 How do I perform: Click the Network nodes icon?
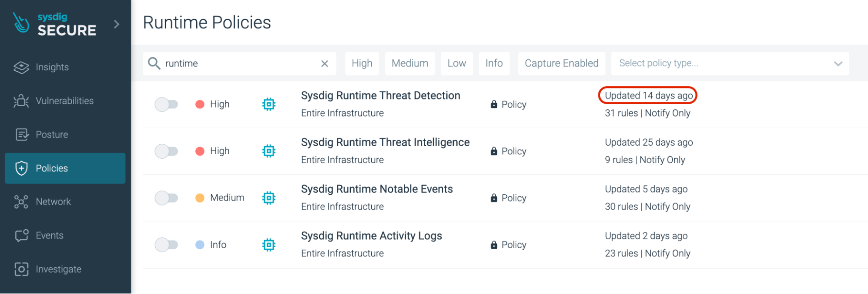click(x=21, y=202)
